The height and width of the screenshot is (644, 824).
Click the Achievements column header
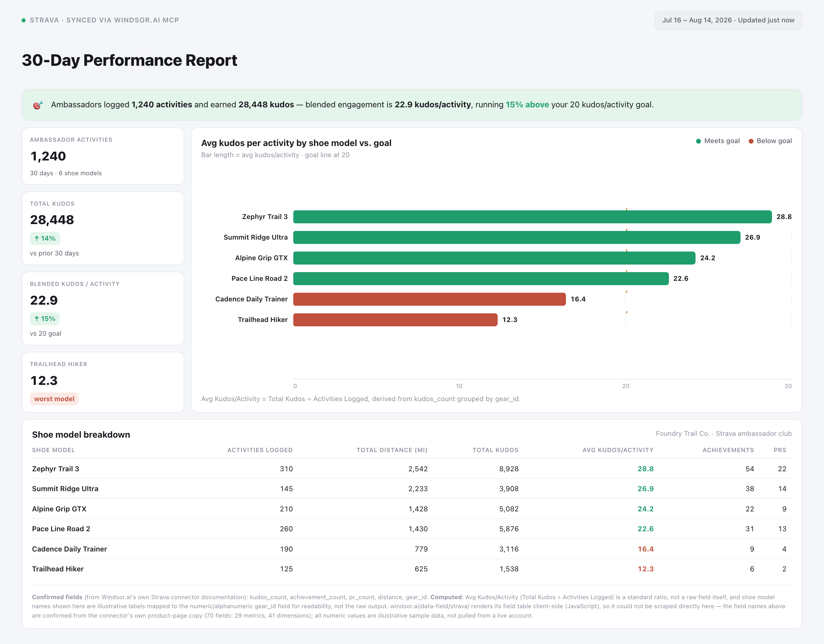(x=728, y=450)
